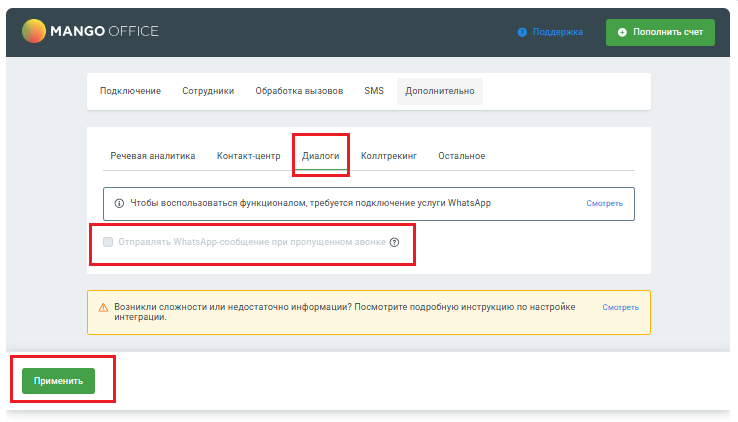Open the Подключение tab
This screenshot has width=738, height=422.
pos(130,91)
